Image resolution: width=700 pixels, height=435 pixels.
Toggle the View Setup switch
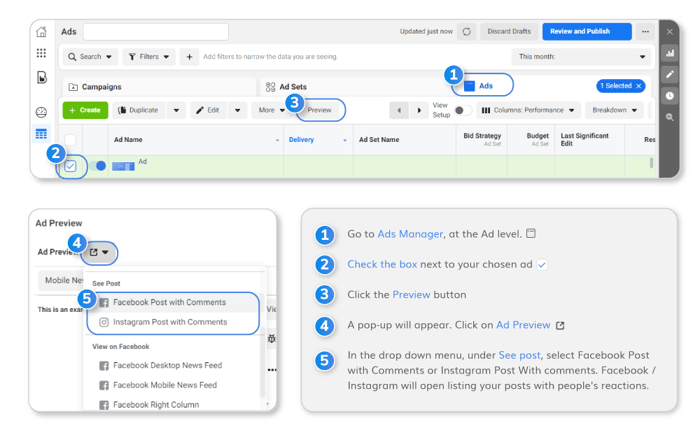462,110
